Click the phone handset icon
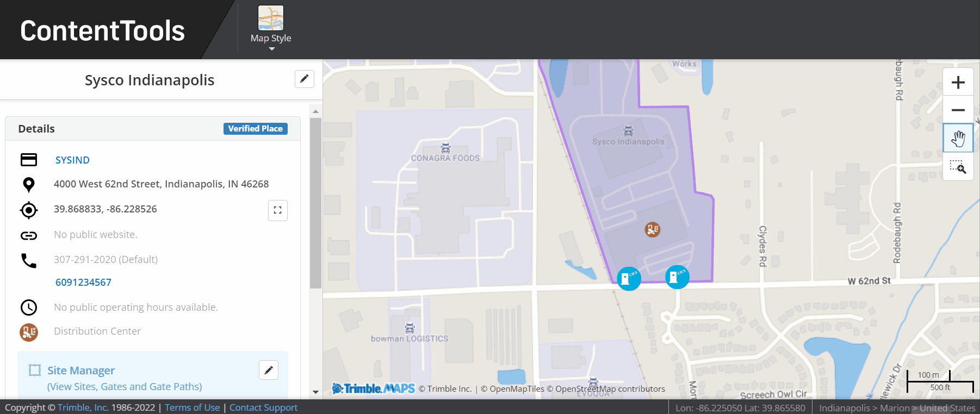This screenshot has width=980, height=414. click(x=29, y=261)
